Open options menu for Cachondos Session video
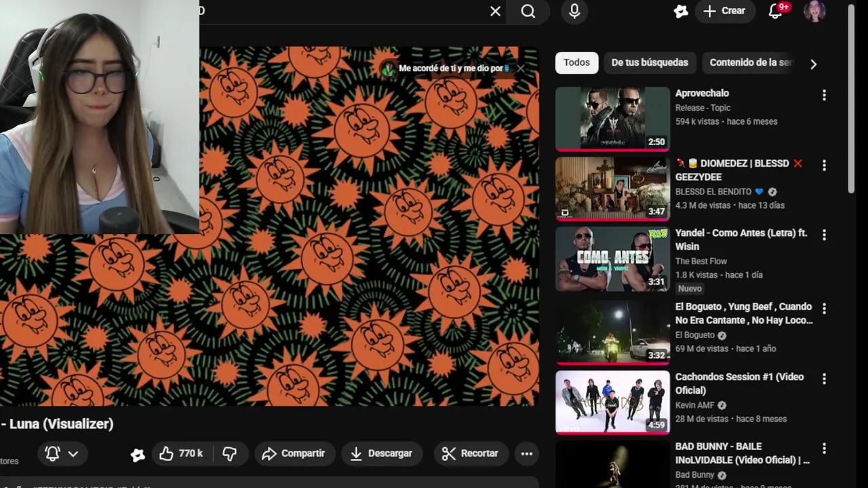 point(824,379)
